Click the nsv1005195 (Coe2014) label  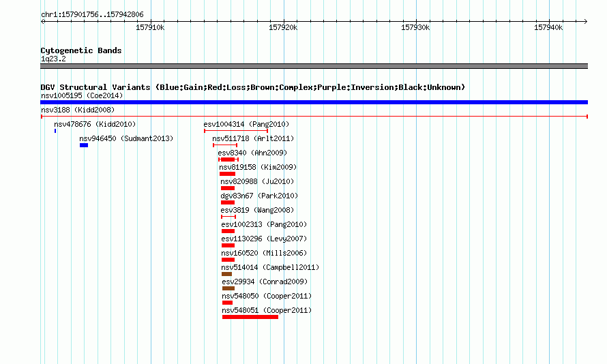tap(82, 95)
